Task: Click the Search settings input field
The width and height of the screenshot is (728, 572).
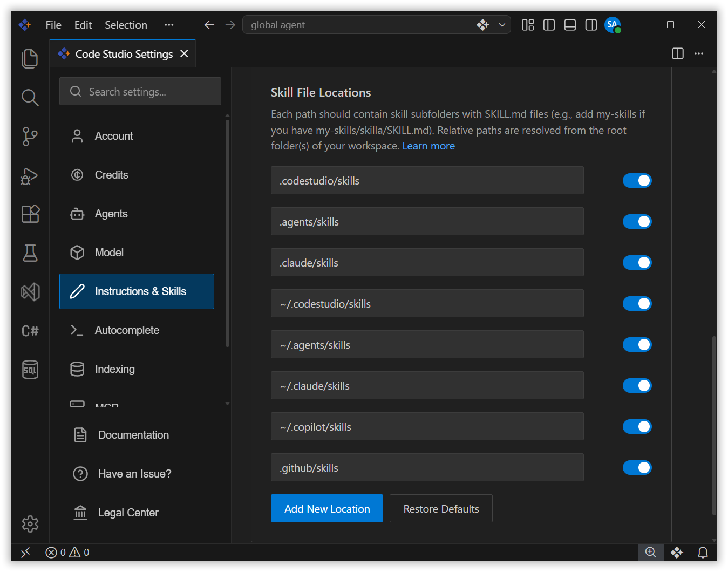Action: (x=140, y=91)
